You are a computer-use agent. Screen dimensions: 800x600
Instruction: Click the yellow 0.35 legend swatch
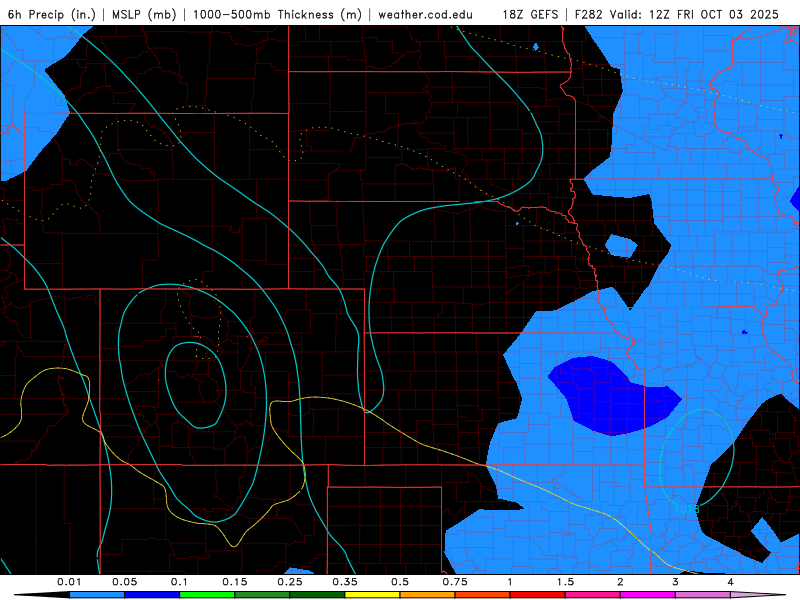tap(372, 595)
